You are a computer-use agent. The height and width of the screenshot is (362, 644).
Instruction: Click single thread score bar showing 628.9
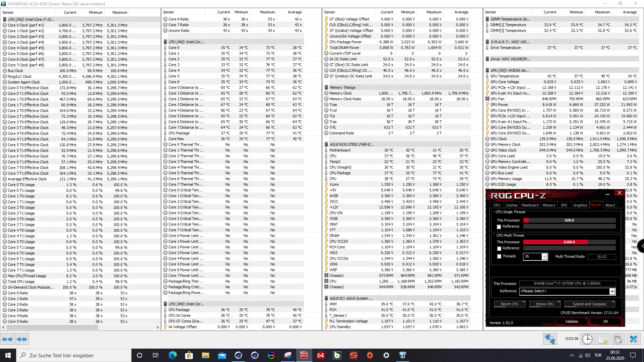coord(569,220)
